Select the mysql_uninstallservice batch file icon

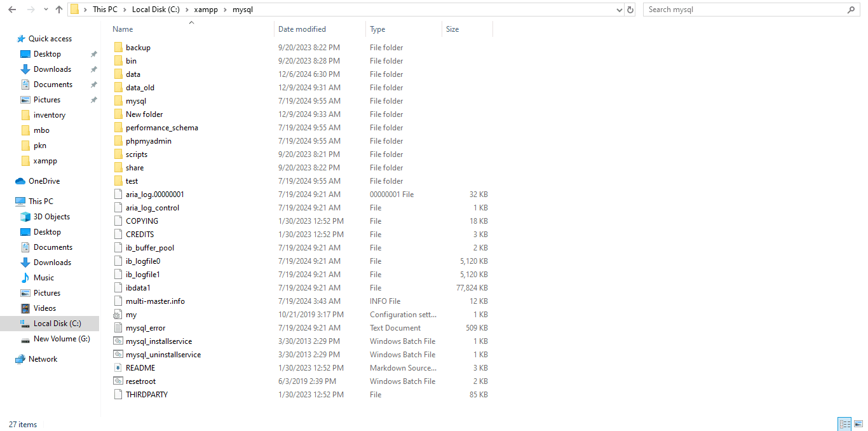[118, 355]
